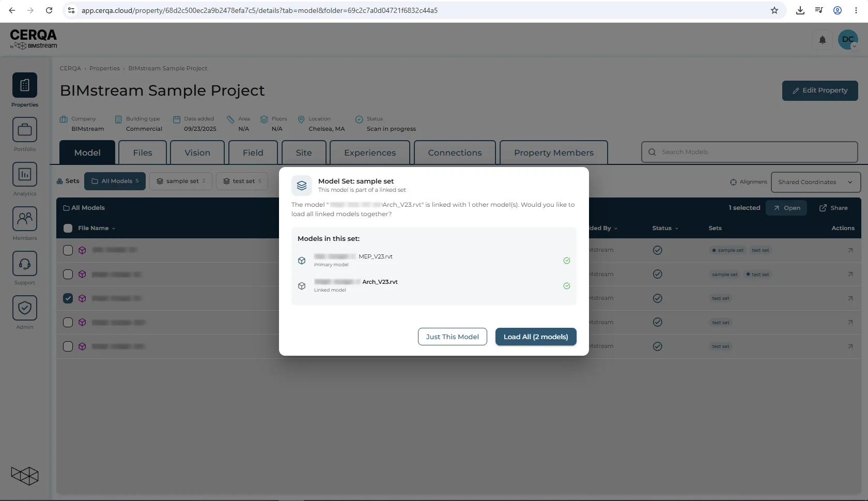
Task: Click the stacked layers icon in Model Set dialog
Action: coord(302,186)
